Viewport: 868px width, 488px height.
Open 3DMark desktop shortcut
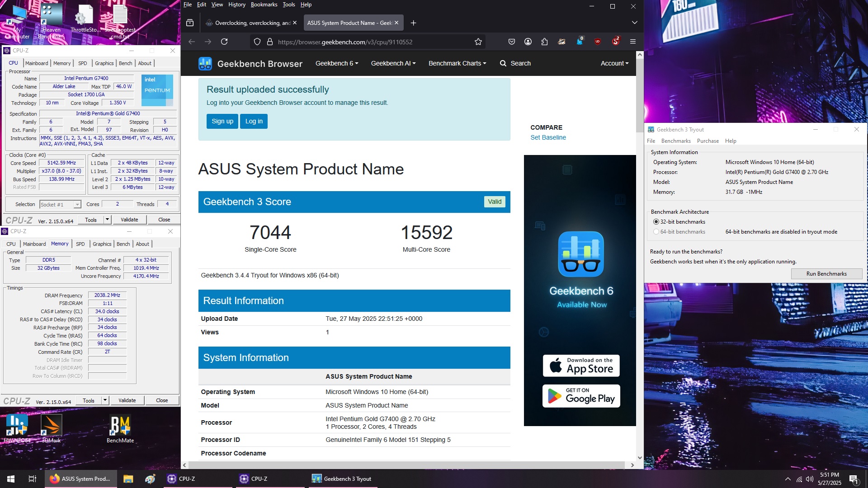pyautogui.click(x=51, y=428)
